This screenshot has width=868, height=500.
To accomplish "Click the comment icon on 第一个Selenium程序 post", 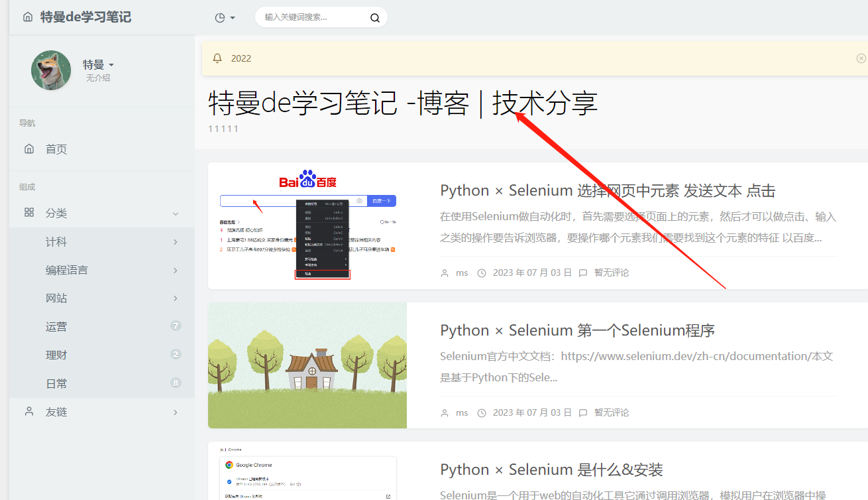I will [583, 413].
